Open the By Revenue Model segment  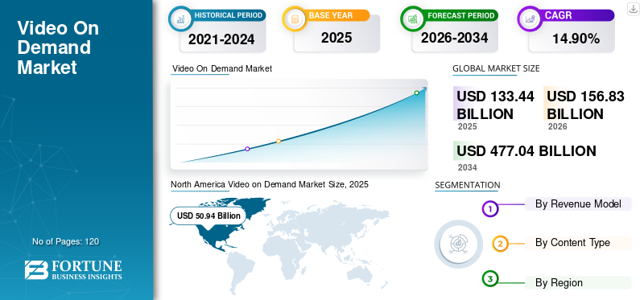578,203
